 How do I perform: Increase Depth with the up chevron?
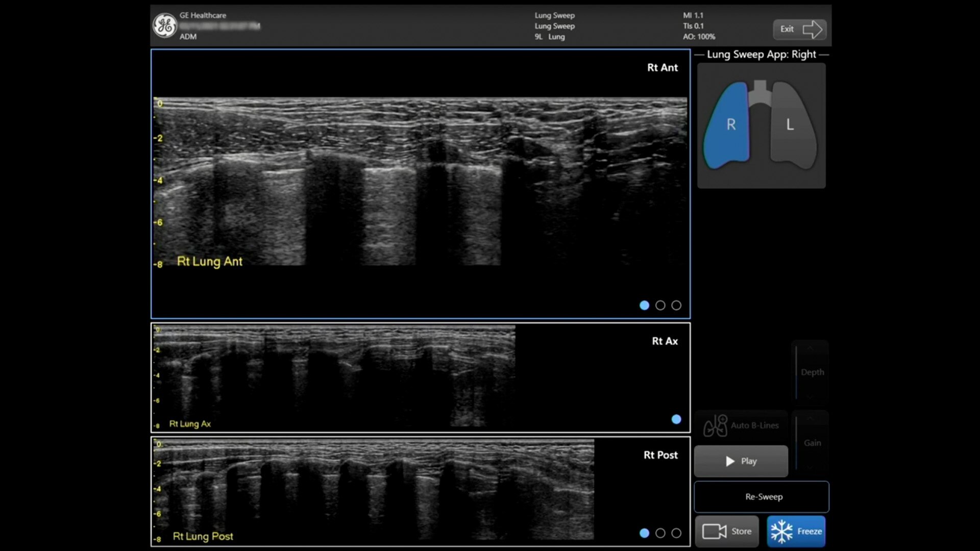pos(810,348)
